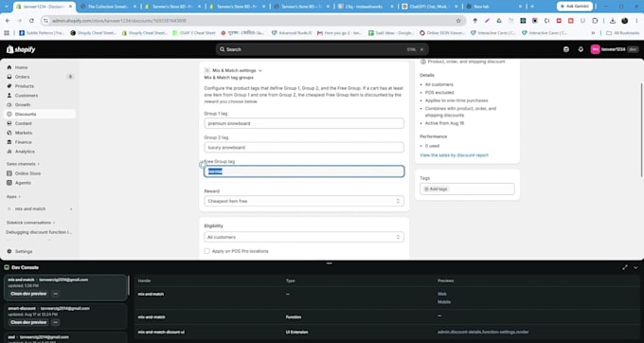Open the Finance page
Screen dimensions: 644x343
23,142
